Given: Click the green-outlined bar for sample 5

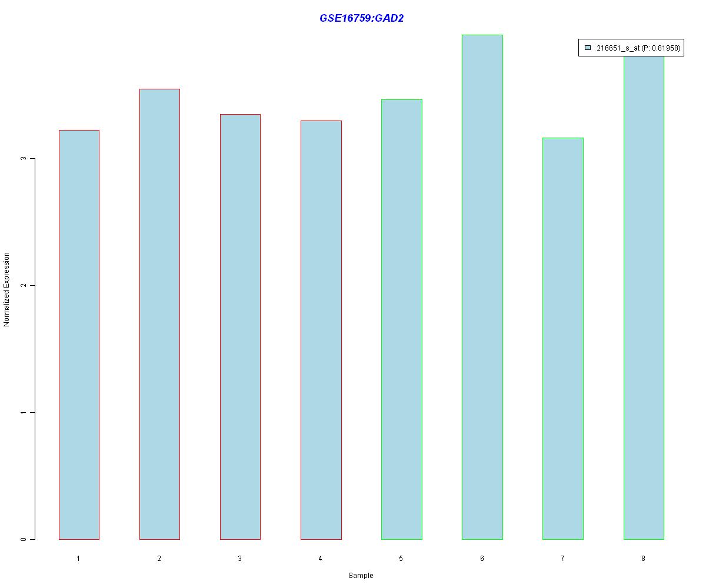Looking at the screenshot, I should click(402, 319).
